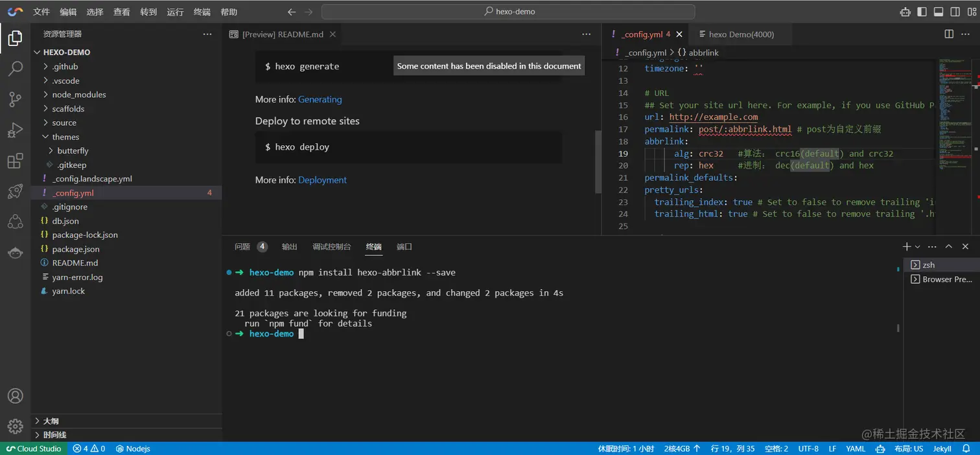This screenshot has height=455, width=980.
Task: Open the Manage gear icon
Action: 15,426
